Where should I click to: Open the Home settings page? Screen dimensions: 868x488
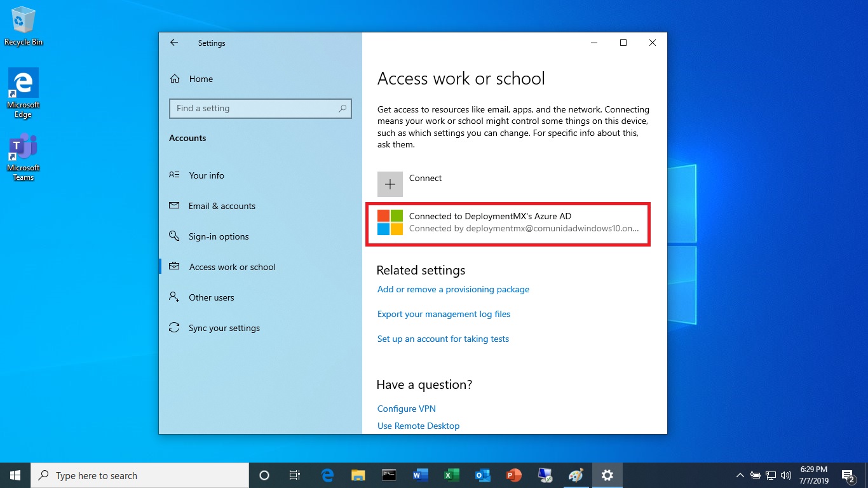coord(201,79)
